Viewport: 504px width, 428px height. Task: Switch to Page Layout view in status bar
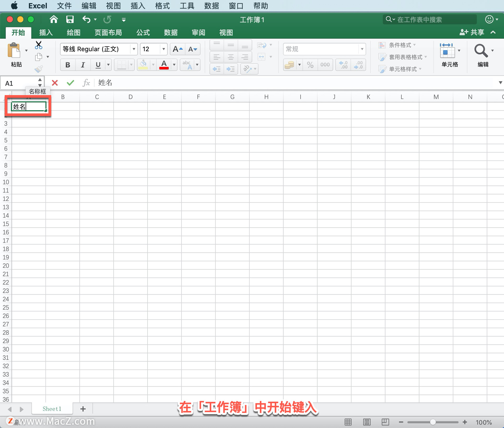tap(367, 422)
